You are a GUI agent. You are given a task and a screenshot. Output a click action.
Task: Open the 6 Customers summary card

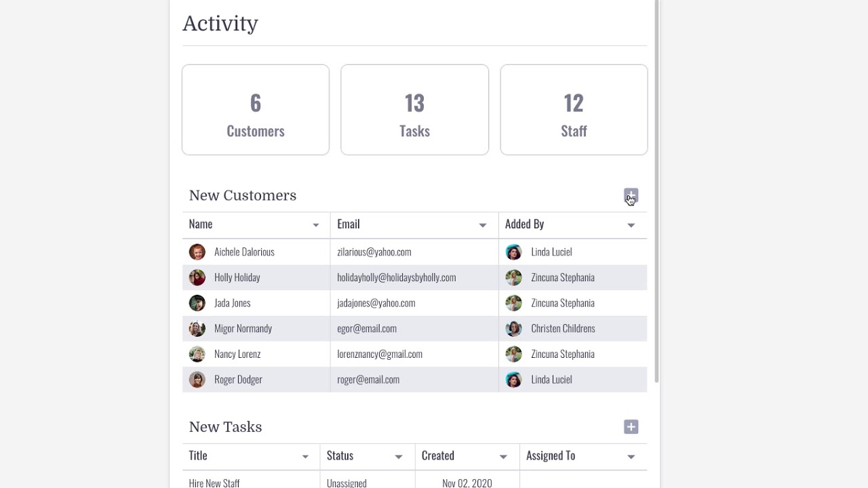(x=256, y=110)
